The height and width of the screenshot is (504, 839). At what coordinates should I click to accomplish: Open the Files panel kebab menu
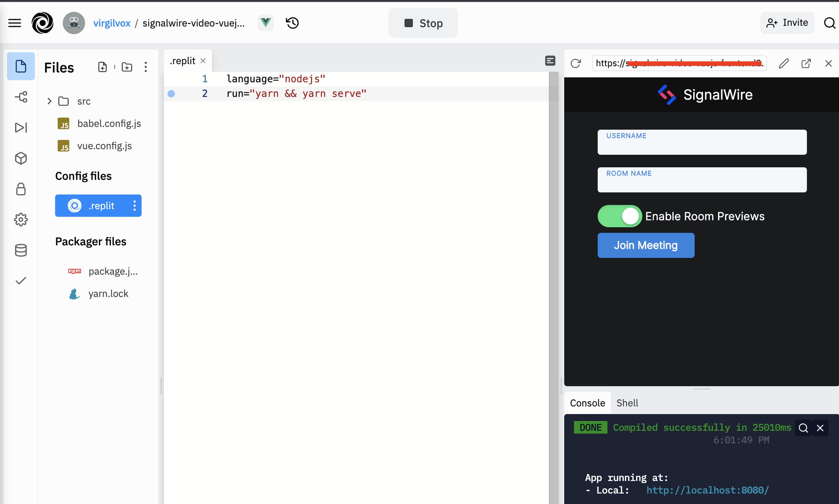(x=146, y=67)
